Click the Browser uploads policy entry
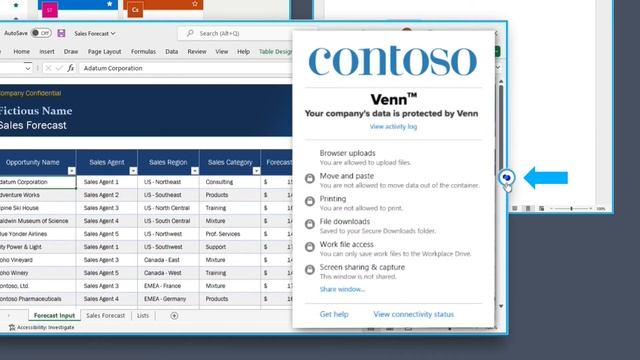Viewport: 640px width, 360px height. tap(365, 157)
